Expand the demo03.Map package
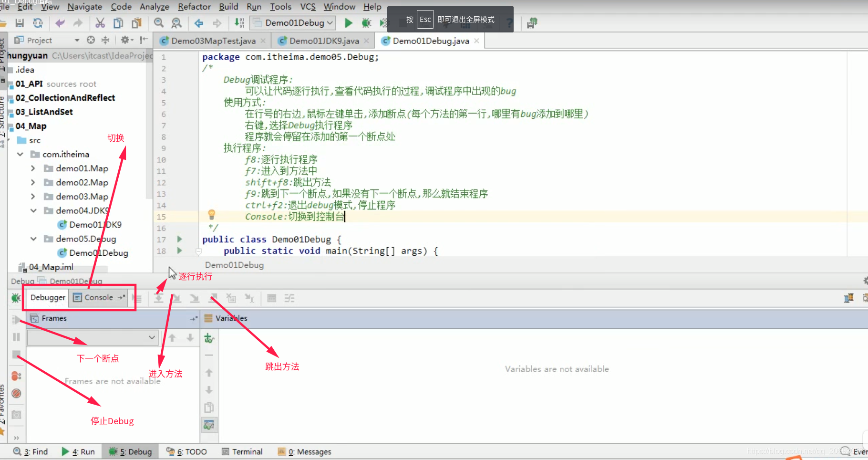The height and width of the screenshot is (460, 868). 33,197
